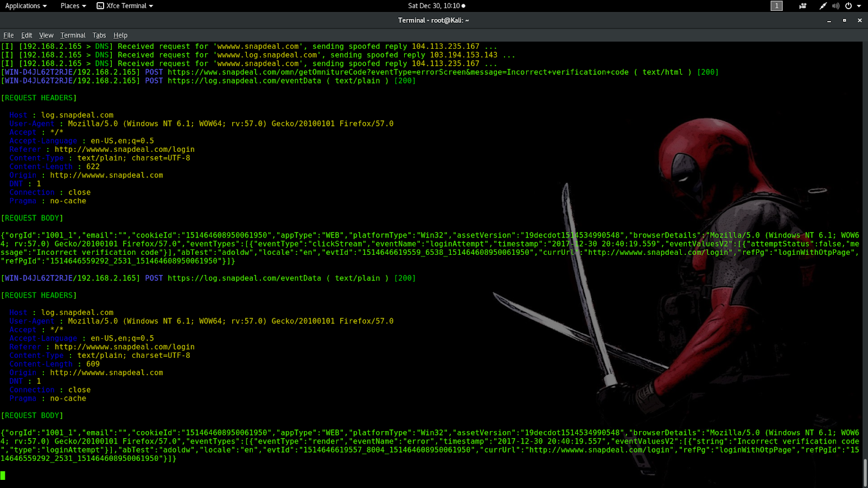Click the spoofed reply IP 103.194.153.143

point(464,55)
